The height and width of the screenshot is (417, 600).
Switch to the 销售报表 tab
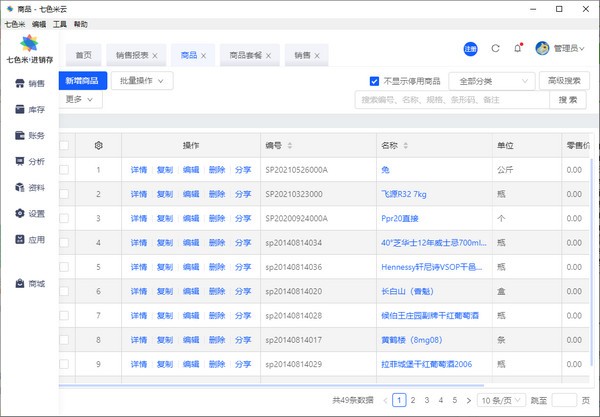[x=132, y=55]
